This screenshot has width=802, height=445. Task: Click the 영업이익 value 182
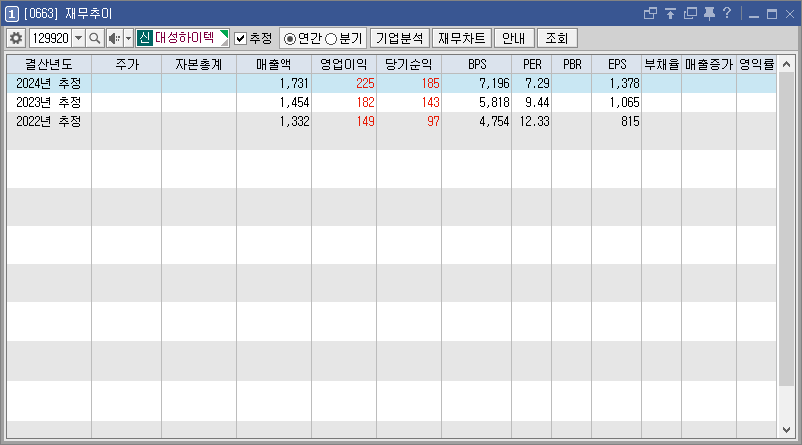(365, 102)
